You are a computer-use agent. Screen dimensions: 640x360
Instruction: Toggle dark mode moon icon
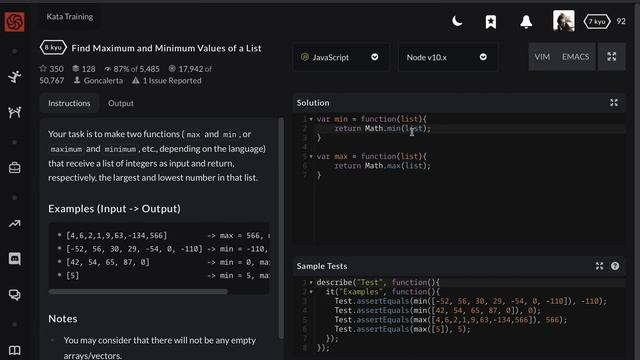(x=457, y=21)
